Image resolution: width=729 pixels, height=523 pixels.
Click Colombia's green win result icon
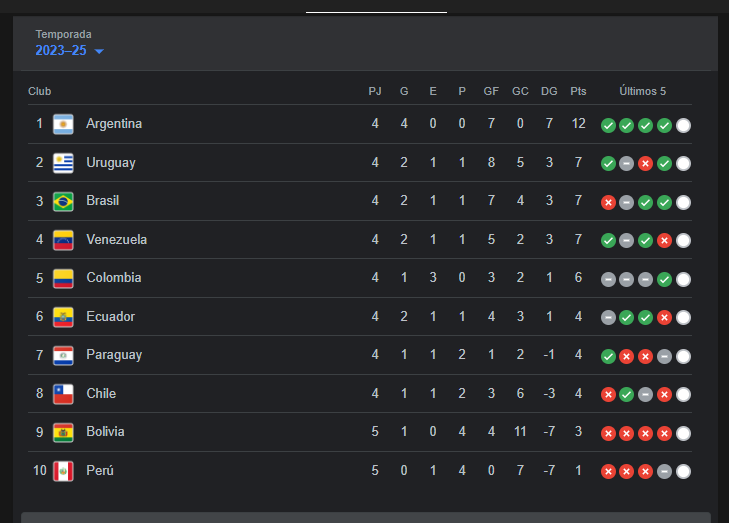point(665,279)
